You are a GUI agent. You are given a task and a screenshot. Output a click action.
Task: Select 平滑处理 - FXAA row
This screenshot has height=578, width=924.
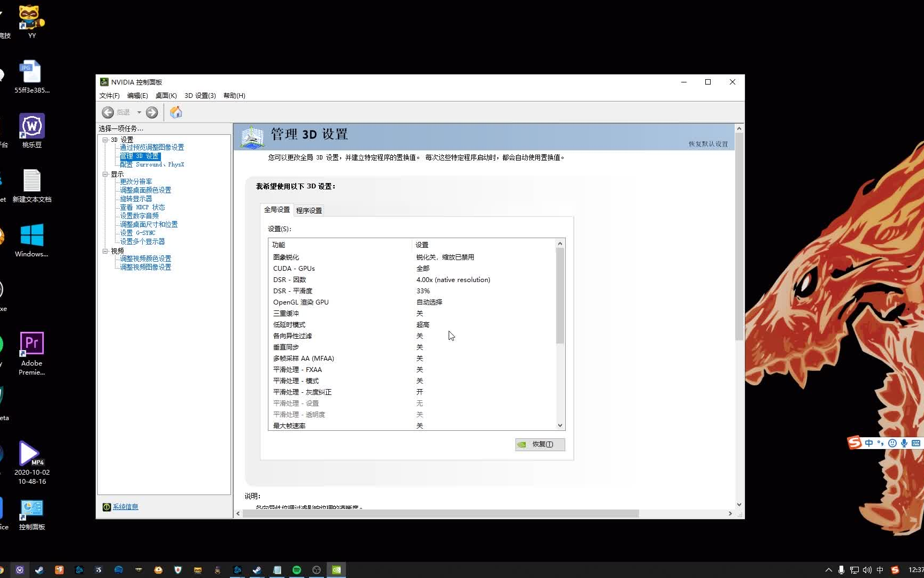[412, 370]
